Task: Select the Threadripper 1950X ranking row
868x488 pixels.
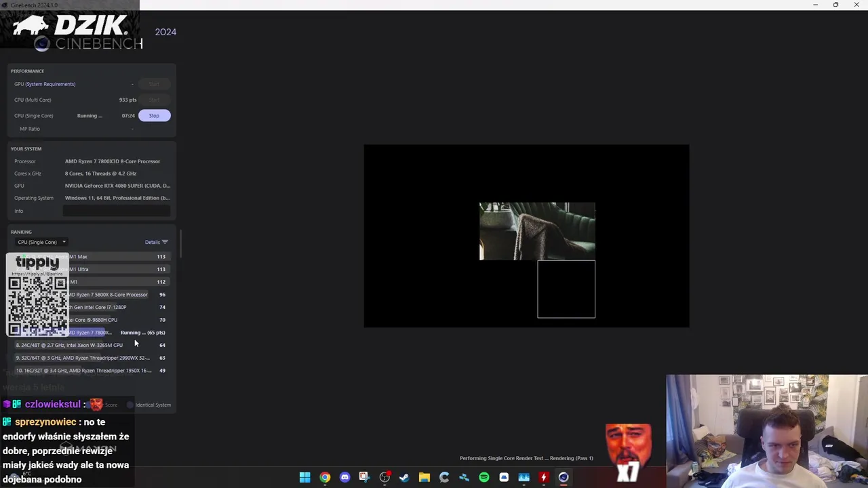Action: [x=91, y=371]
